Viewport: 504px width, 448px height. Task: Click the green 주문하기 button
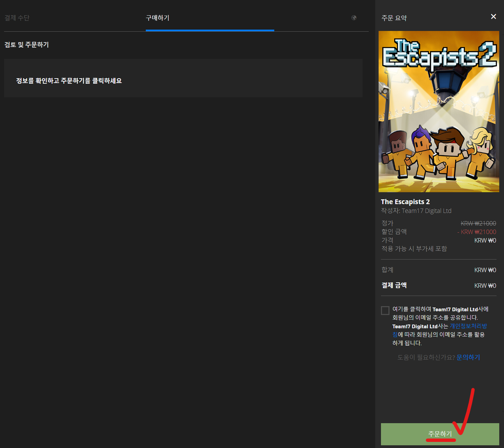coord(440,434)
